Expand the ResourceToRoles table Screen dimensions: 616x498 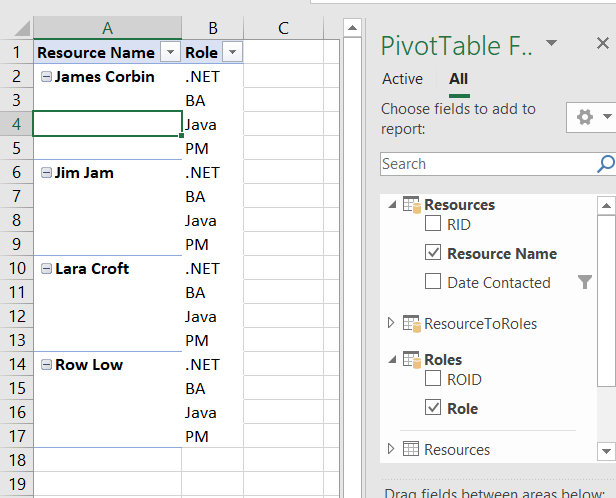[x=391, y=323]
